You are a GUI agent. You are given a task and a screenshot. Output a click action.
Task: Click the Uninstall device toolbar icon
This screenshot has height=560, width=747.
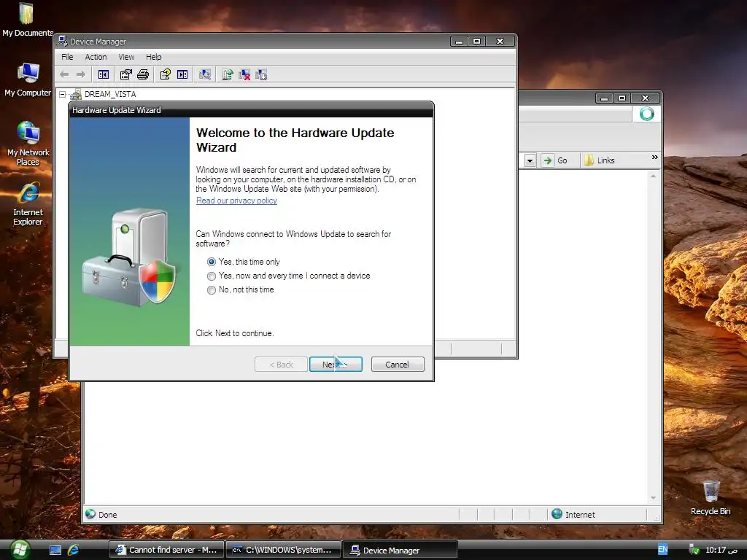coord(244,74)
